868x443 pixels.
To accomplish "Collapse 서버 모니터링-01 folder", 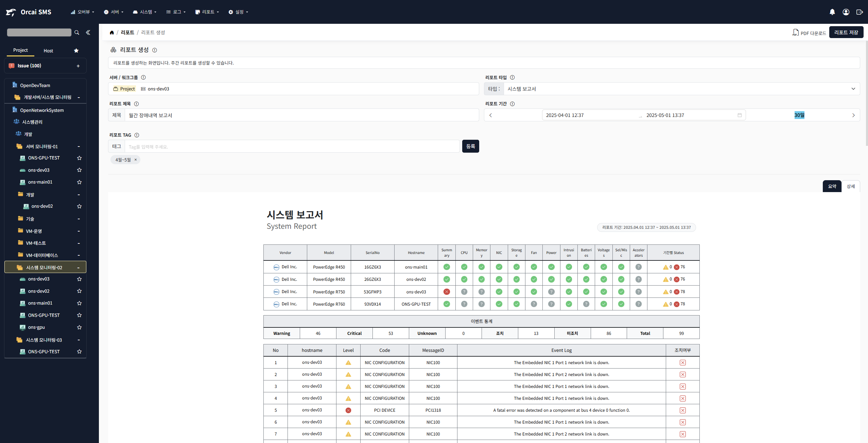I will 79,147.
